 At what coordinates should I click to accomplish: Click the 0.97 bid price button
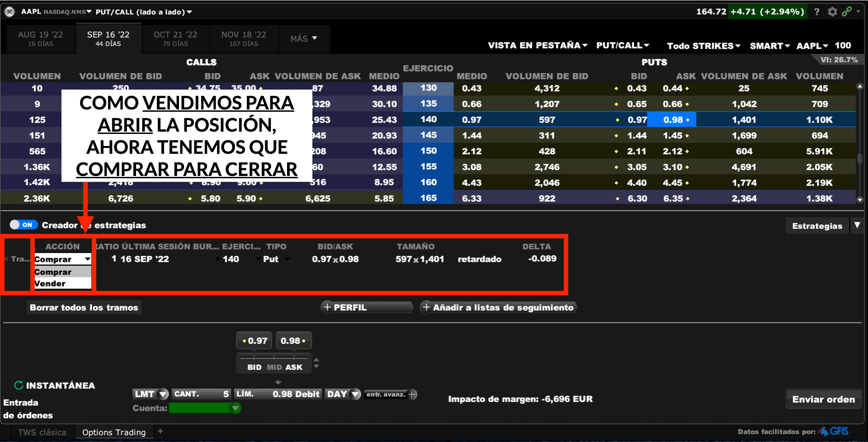click(254, 341)
